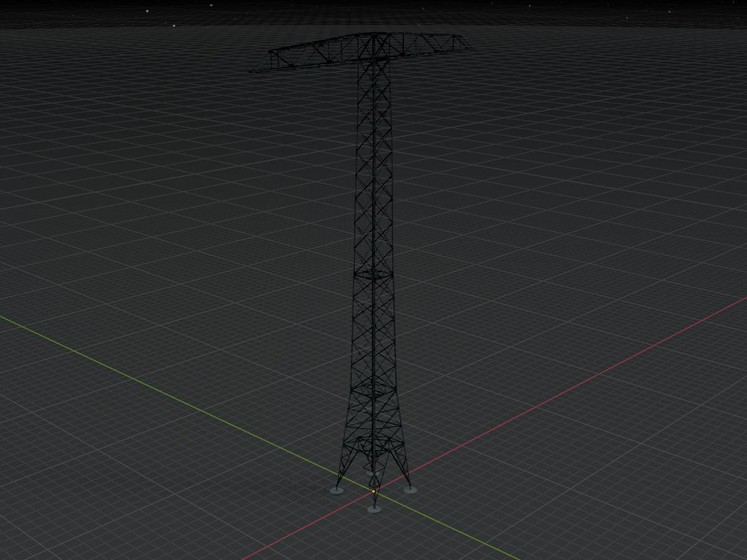Click the left tip of the crossarm truss
Image resolution: width=747 pixels, height=560 pixels.
(251, 72)
